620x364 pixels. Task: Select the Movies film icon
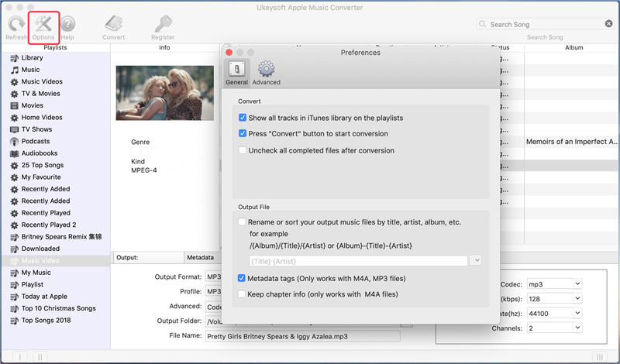pyautogui.click(x=14, y=105)
